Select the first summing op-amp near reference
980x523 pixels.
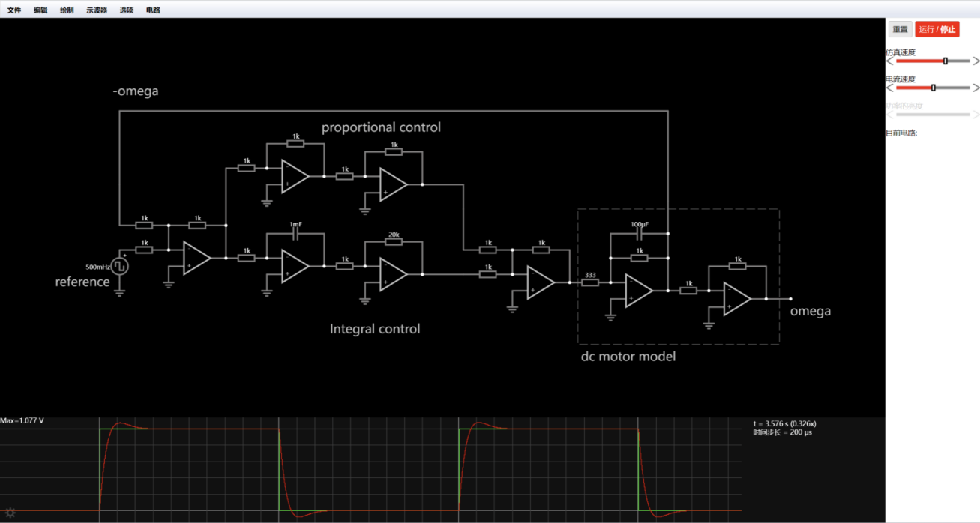click(x=197, y=258)
